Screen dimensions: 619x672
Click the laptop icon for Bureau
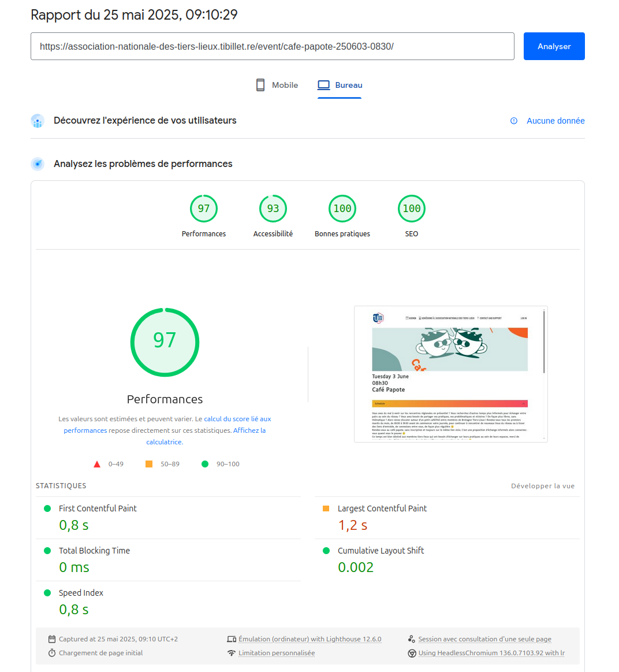click(x=324, y=85)
